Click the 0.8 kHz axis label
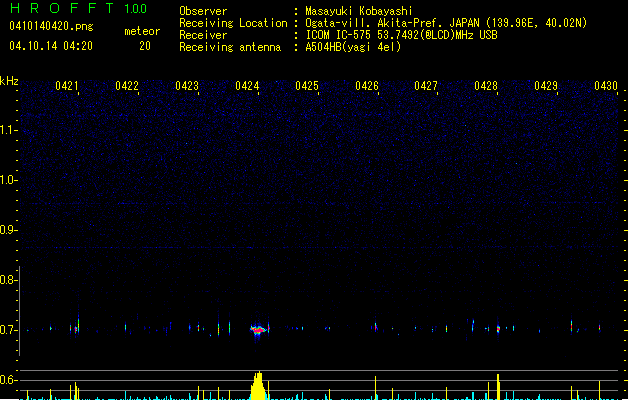629x400 pixels. click(8, 280)
